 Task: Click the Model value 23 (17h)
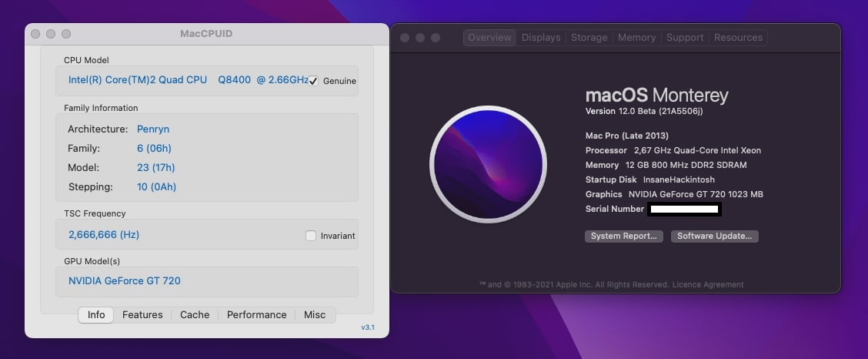(155, 167)
